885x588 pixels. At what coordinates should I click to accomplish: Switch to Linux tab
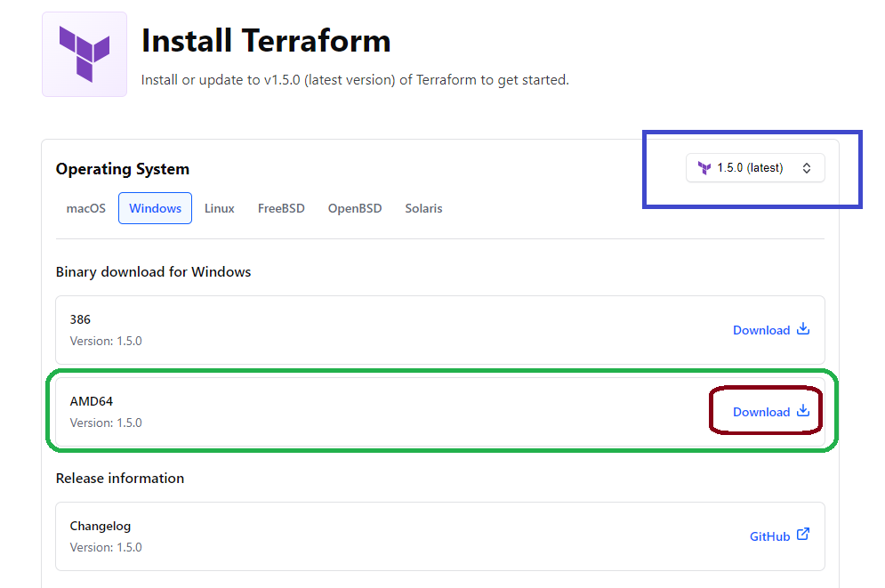click(219, 208)
